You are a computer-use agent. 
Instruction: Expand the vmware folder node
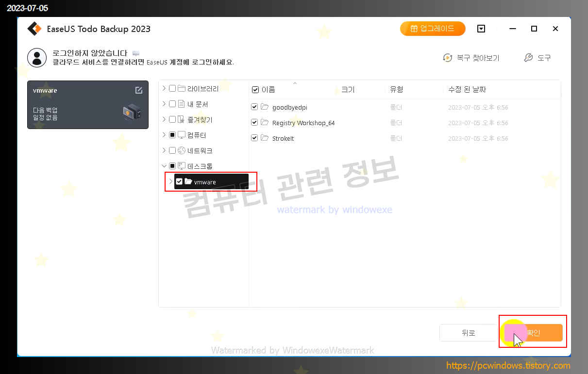pos(170,182)
